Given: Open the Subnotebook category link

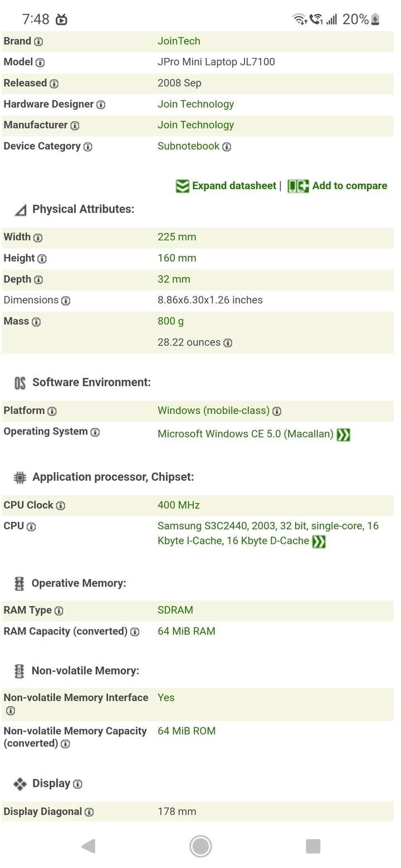Looking at the screenshot, I should pyautogui.click(x=188, y=146).
